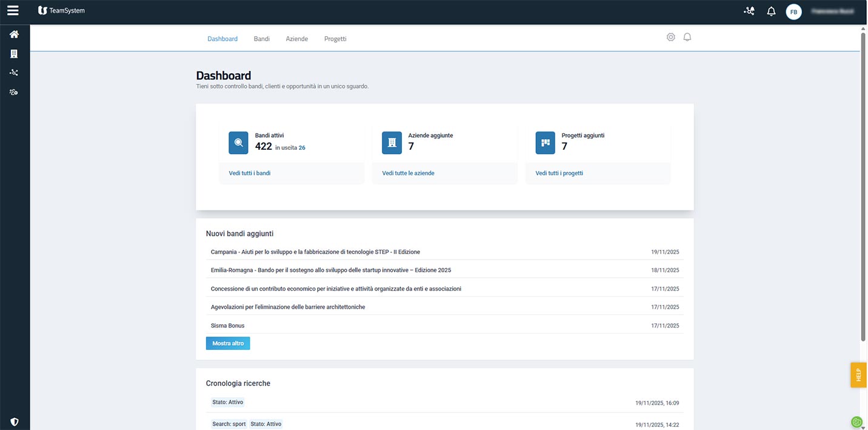868x430 pixels.
Task: Click the Progetti aggiunti tile icon
Action: tap(545, 143)
